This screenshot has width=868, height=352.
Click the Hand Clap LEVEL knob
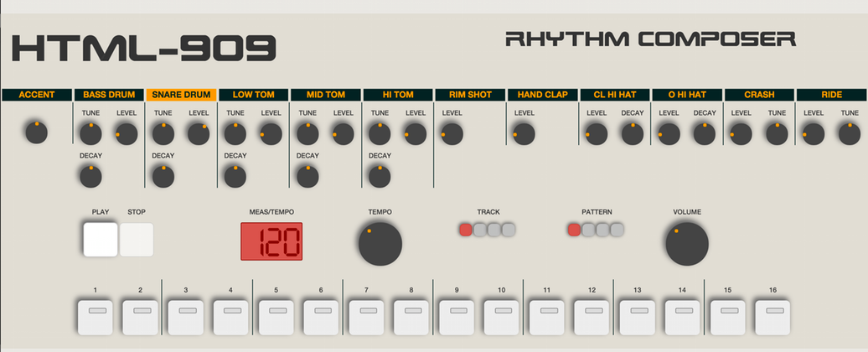pos(524,134)
